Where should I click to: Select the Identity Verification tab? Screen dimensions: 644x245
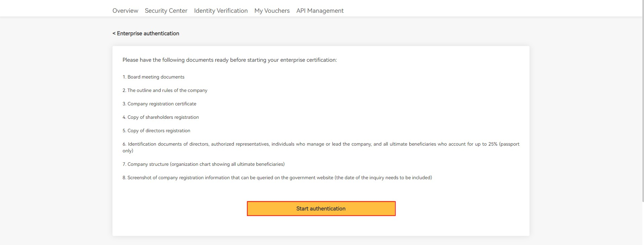[x=221, y=11]
